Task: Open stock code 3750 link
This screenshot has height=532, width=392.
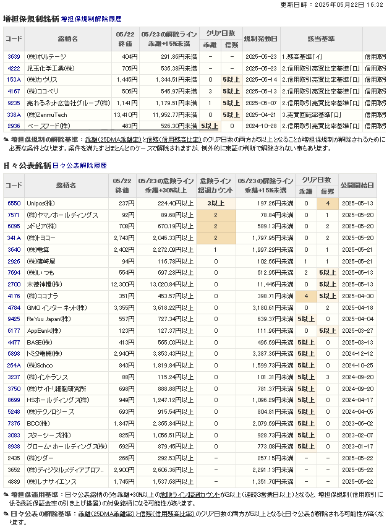Action: [x=14, y=389]
